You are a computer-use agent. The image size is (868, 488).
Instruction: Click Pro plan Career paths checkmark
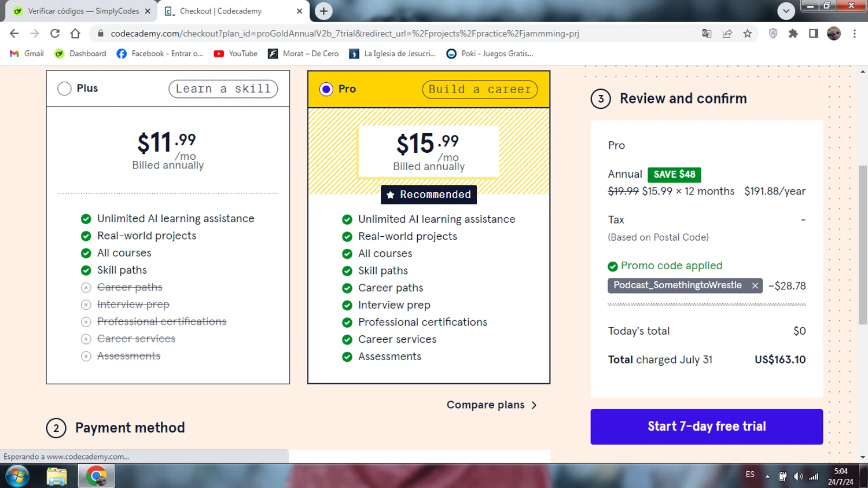click(x=347, y=288)
